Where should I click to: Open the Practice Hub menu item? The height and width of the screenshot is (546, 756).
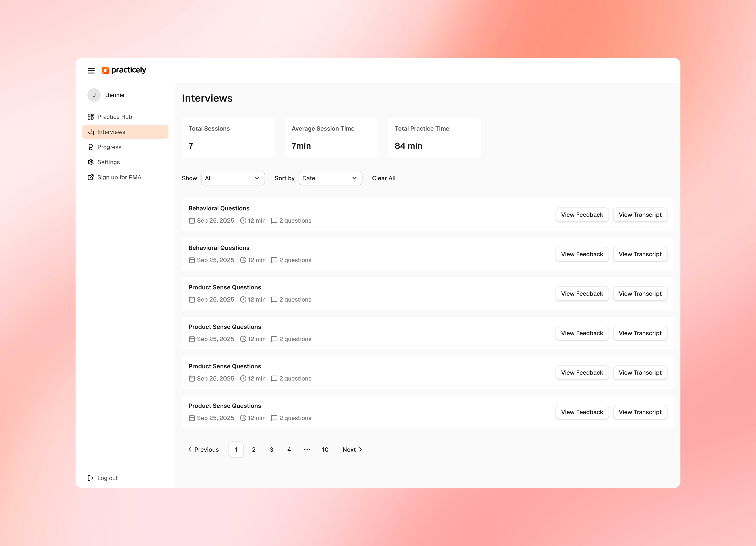click(115, 117)
